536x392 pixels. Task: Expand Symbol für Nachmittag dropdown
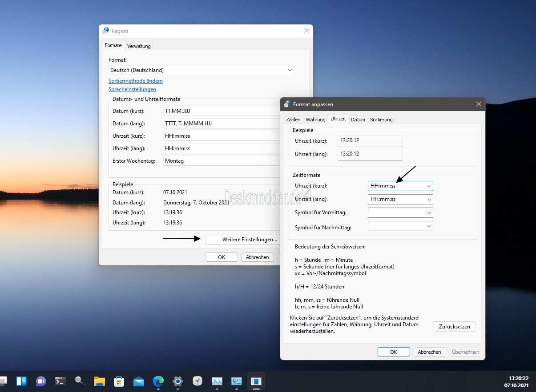(400, 226)
